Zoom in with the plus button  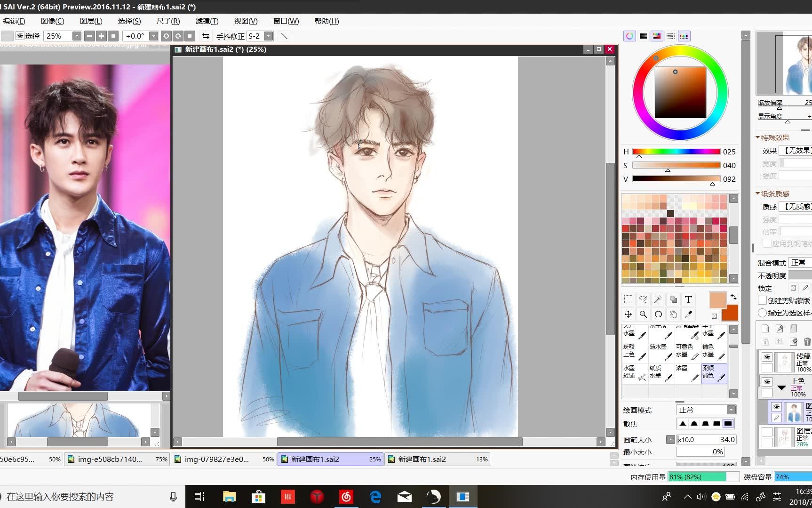point(101,36)
